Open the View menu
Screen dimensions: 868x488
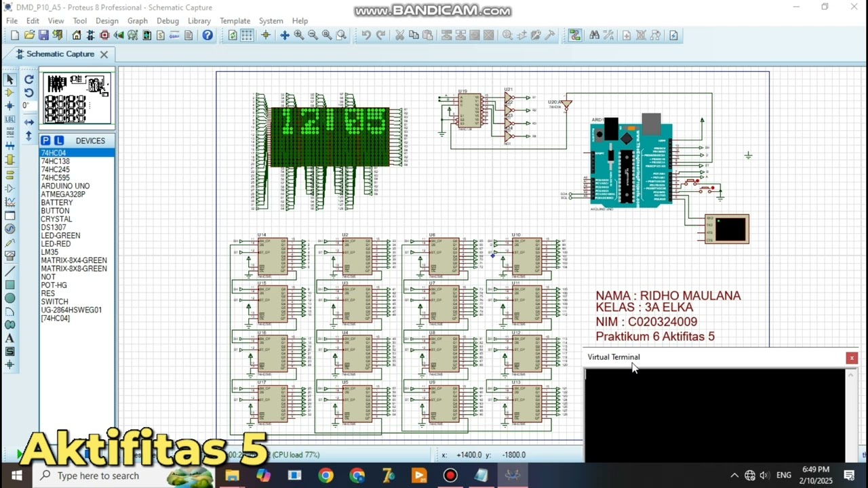pyautogui.click(x=56, y=21)
